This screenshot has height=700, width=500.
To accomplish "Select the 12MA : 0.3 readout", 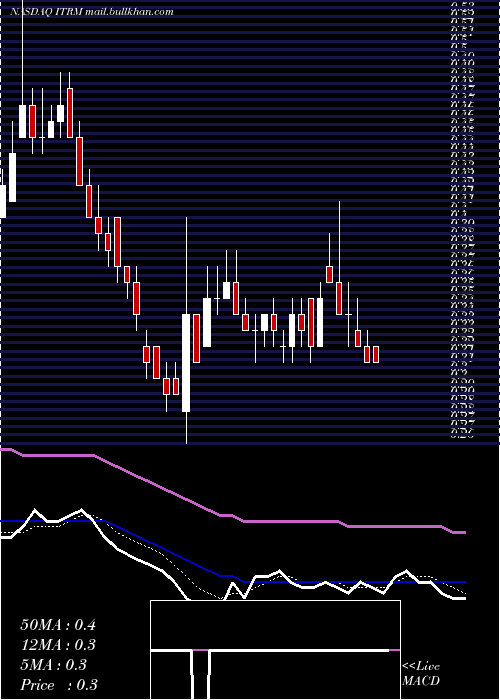I will [58, 645].
